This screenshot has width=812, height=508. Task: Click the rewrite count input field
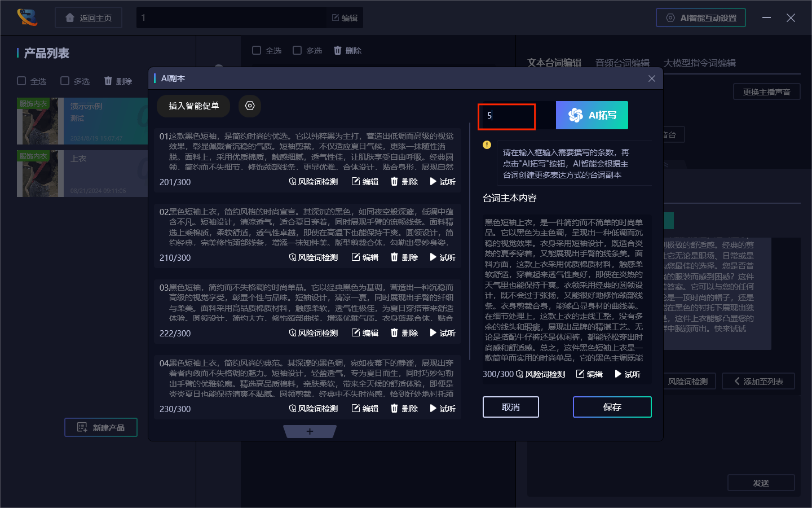pos(507,116)
